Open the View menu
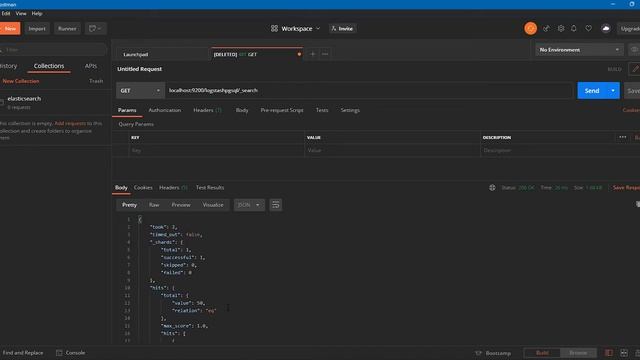 point(21,13)
